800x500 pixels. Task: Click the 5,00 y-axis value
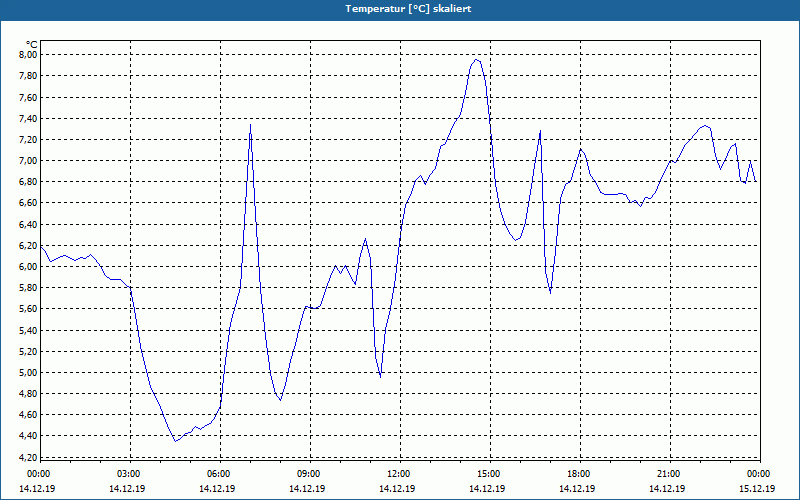[28, 373]
